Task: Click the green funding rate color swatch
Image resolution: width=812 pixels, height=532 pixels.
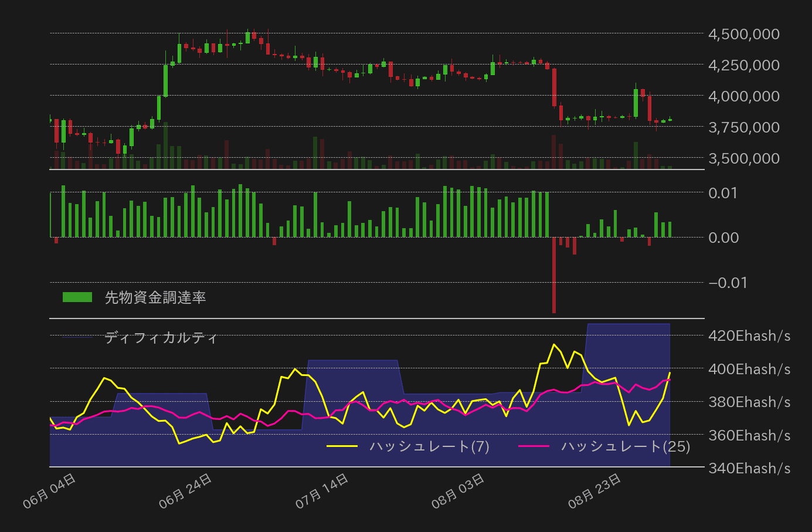Action: (78, 297)
